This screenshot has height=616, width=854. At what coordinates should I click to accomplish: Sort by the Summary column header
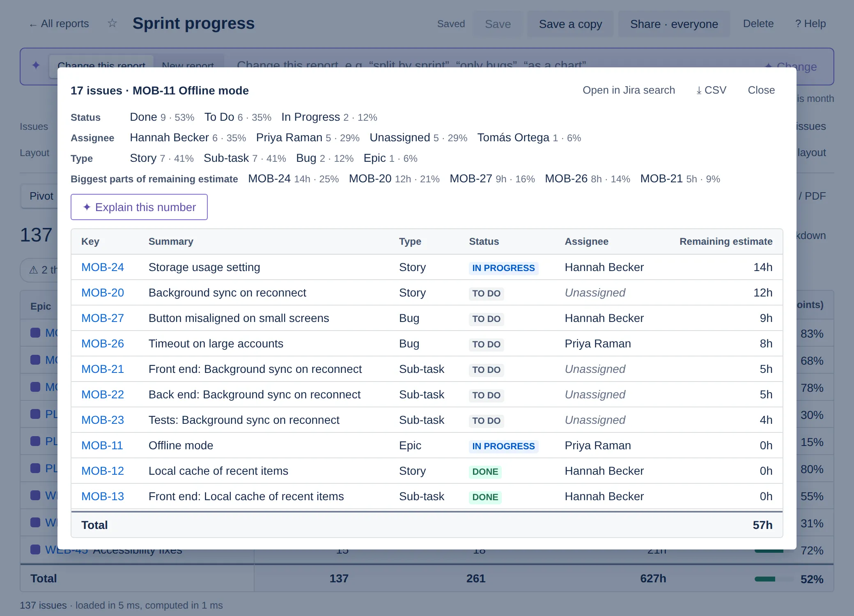click(x=171, y=241)
